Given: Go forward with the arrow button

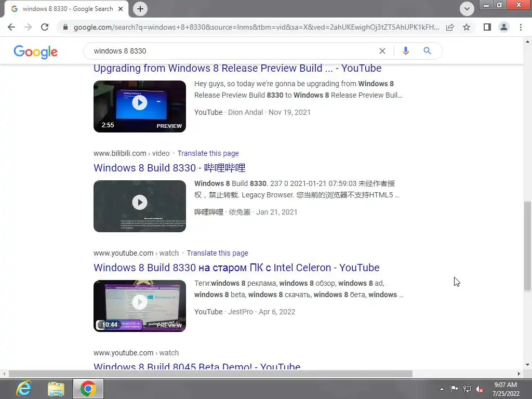Looking at the screenshot, I should (x=28, y=27).
